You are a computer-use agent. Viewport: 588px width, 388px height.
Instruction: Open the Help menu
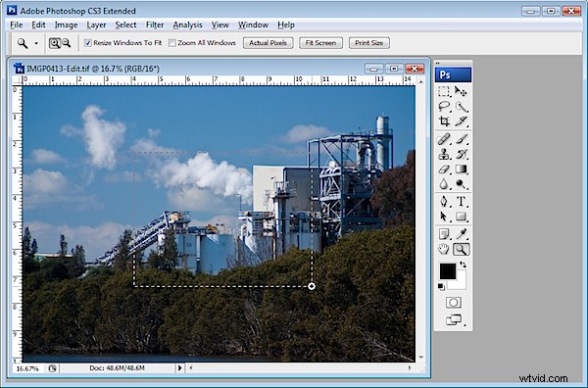[x=286, y=25]
